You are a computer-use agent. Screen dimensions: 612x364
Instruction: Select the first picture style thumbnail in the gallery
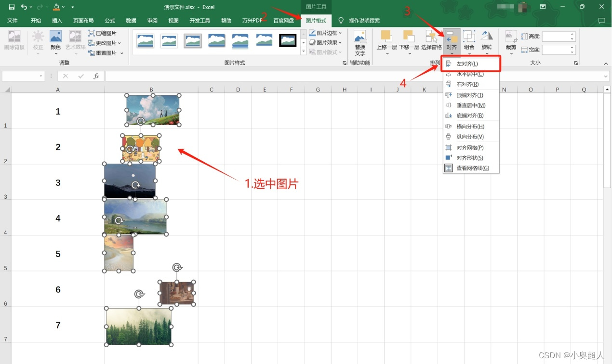tap(145, 41)
